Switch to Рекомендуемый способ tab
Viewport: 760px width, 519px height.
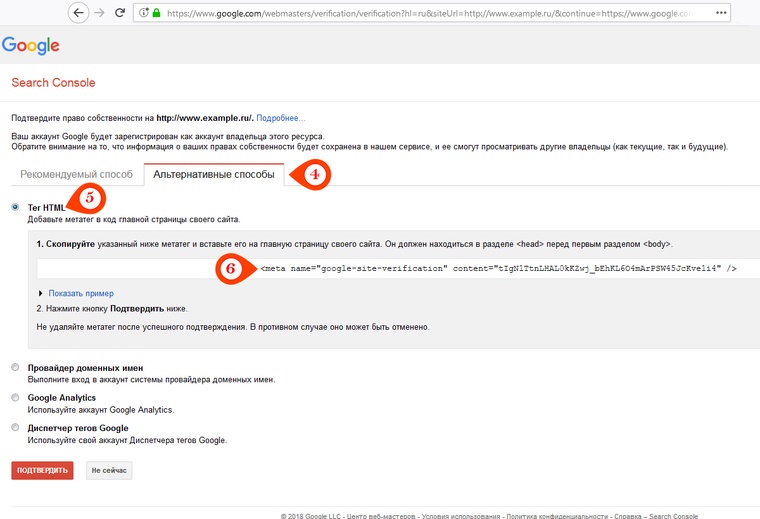coord(77,175)
